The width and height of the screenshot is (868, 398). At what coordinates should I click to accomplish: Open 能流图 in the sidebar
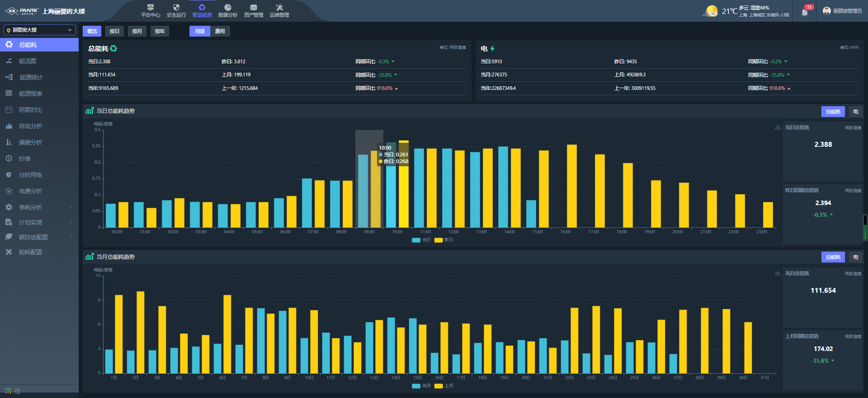click(x=28, y=61)
